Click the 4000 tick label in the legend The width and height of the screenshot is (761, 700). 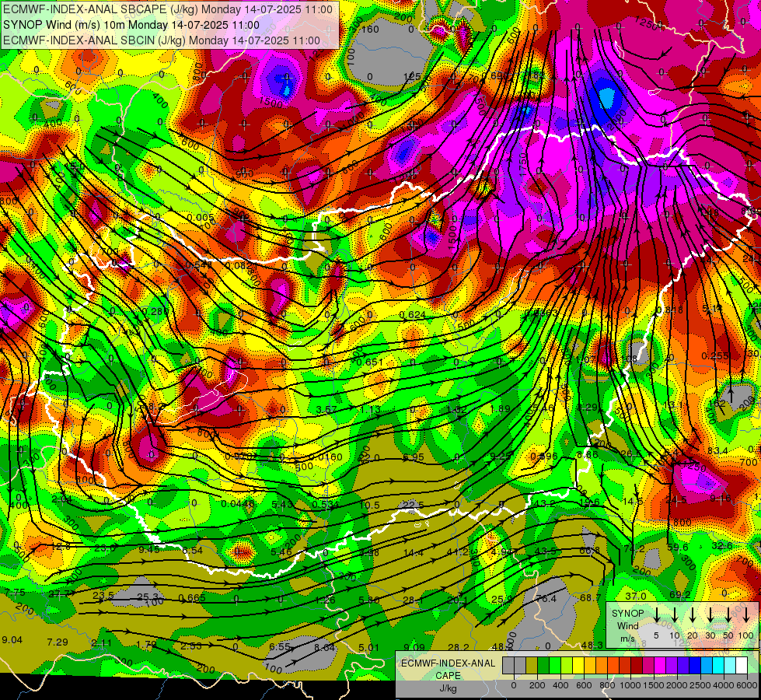point(724,685)
